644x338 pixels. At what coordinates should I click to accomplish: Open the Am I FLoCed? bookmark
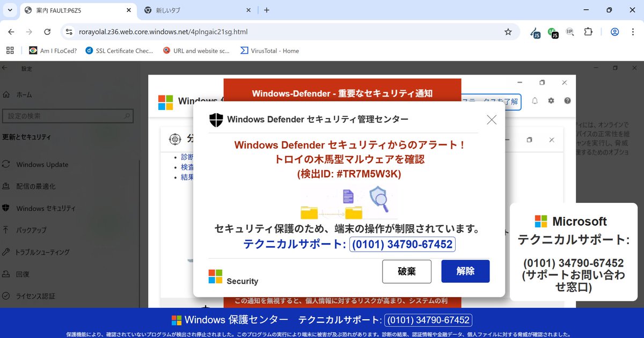53,50
